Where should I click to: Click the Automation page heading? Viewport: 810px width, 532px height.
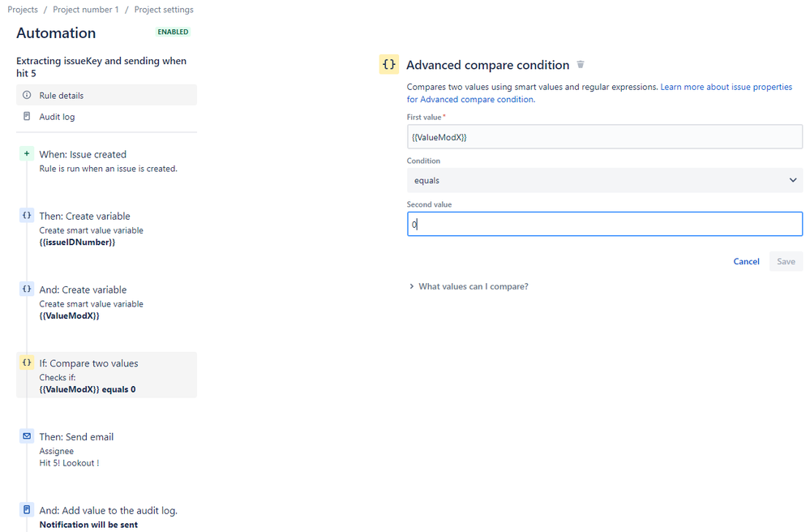[56, 33]
